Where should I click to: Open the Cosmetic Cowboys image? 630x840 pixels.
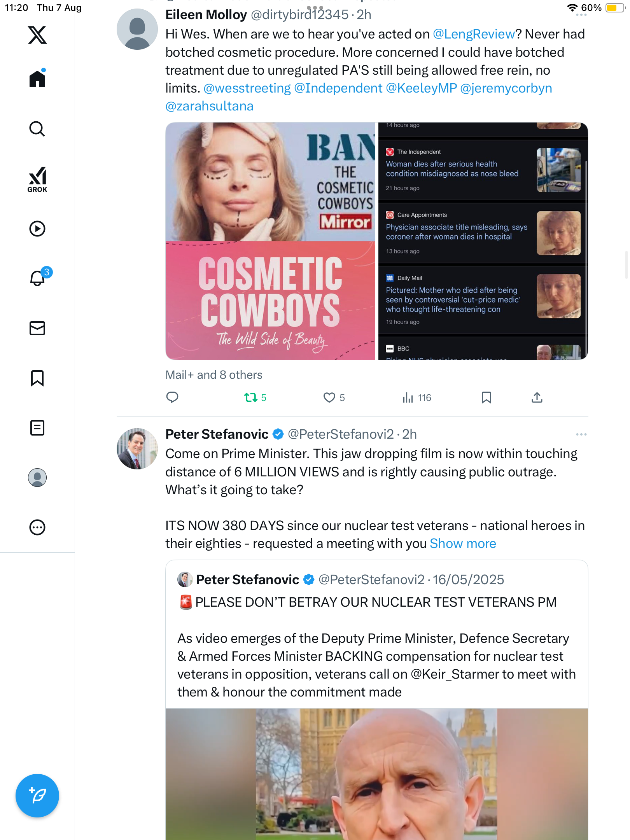tap(270, 241)
